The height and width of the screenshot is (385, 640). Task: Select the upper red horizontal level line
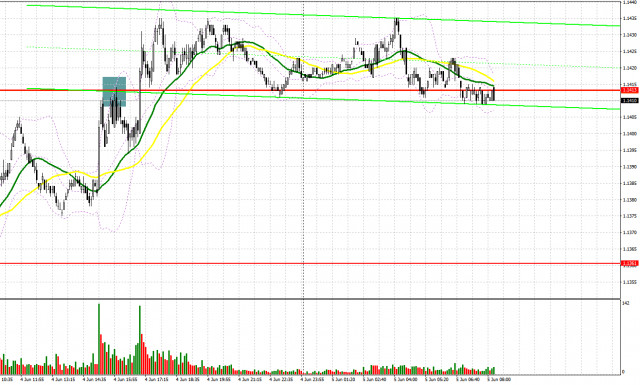310,90
